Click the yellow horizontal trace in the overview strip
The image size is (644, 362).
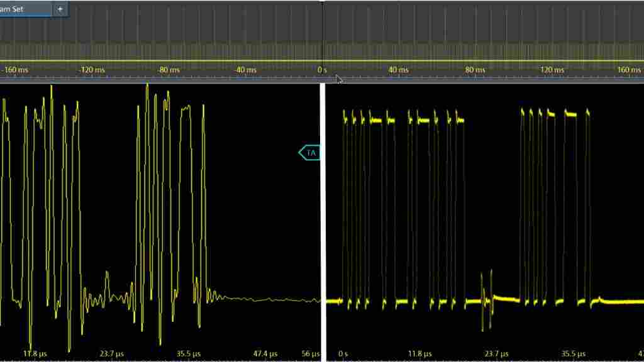pyautogui.click(x=189, y=61)
